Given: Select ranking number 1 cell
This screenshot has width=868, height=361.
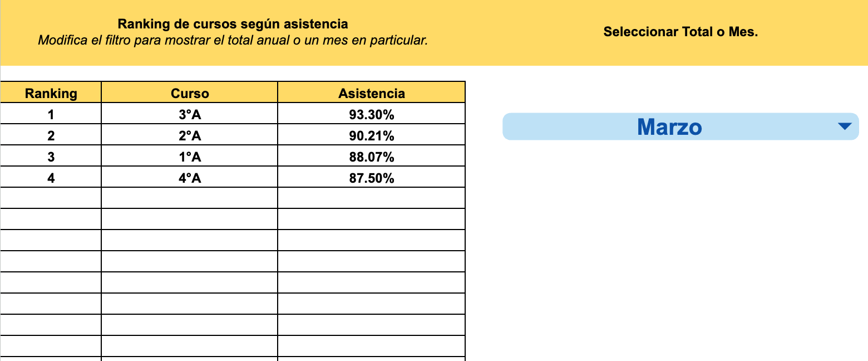Looking at the screenshot, I should pyautogui.click(x=51, y=115).
